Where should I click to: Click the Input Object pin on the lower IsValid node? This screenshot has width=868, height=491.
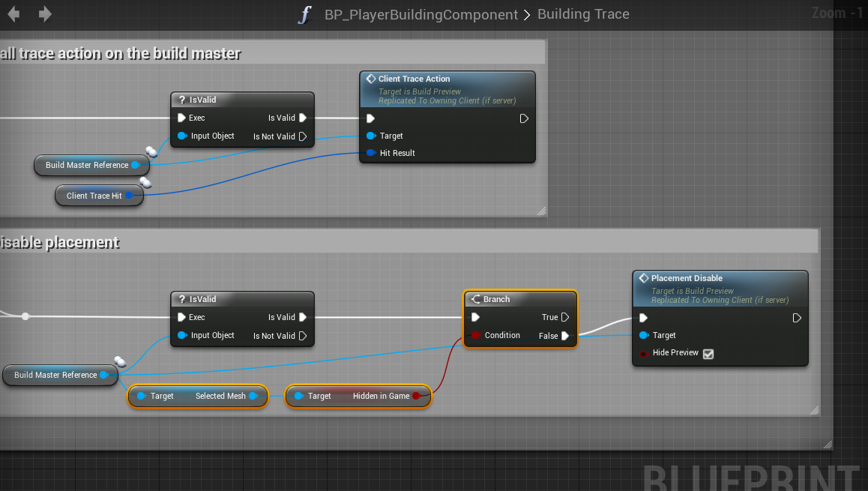click(181, 335)
